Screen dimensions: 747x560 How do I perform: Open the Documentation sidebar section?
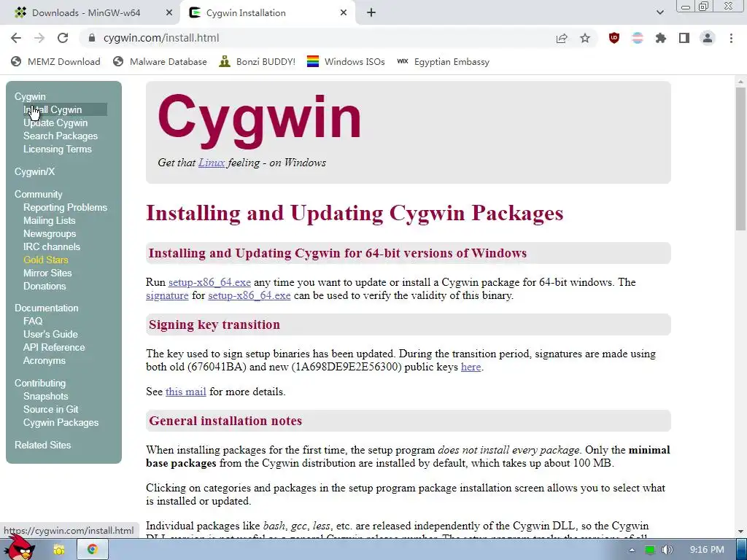pos(46,308)
